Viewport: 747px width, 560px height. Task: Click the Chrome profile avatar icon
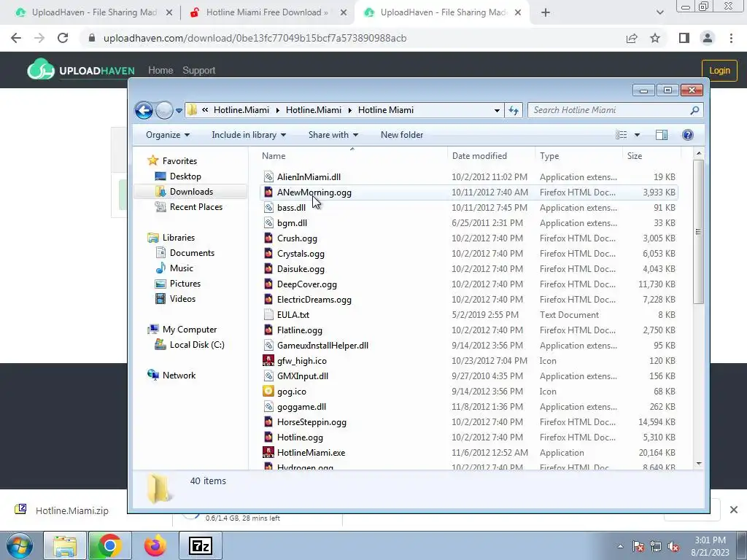pyautogui.click(x=708, y=38)
